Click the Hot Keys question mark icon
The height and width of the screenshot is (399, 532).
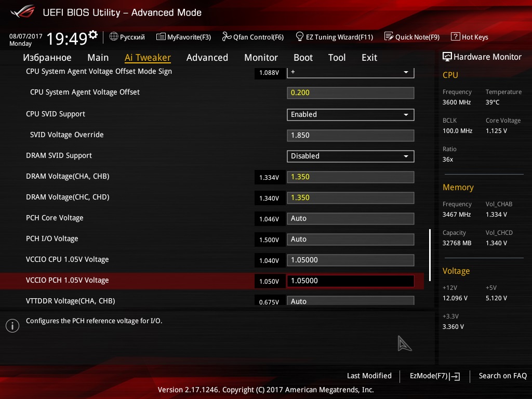[x=455, y=37]
